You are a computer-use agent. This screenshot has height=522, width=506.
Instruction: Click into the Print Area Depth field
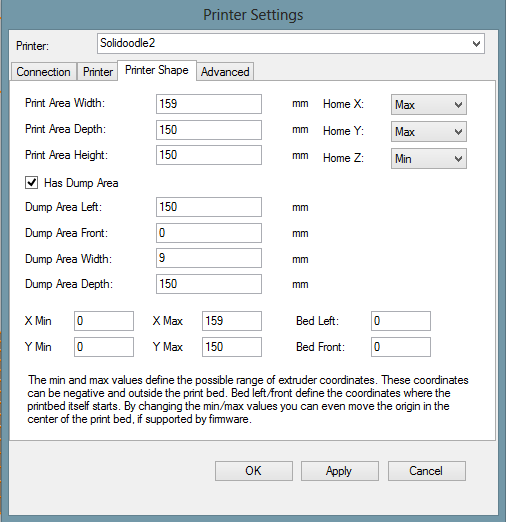(x=209, y=130)
